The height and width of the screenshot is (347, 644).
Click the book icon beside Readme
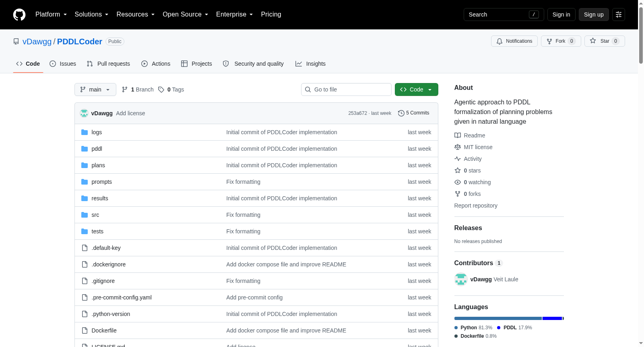pos(458,135)
